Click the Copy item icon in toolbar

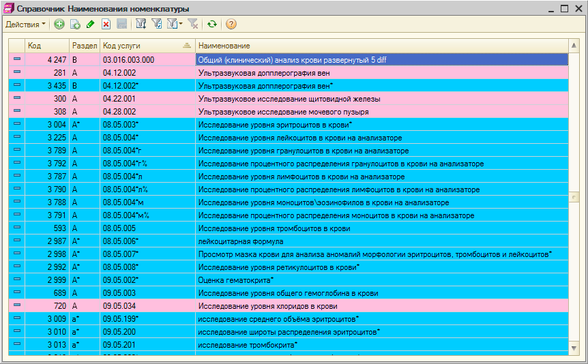[x=75, y=25]
